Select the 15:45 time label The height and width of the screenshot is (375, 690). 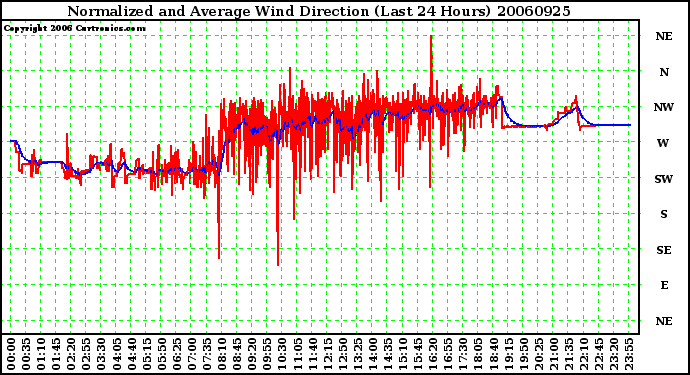click(418, 354)
